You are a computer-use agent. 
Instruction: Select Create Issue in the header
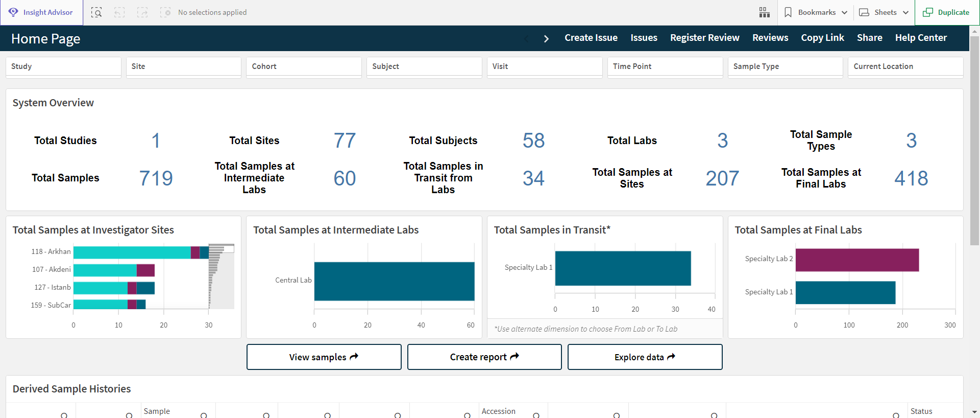coord(591,38)
